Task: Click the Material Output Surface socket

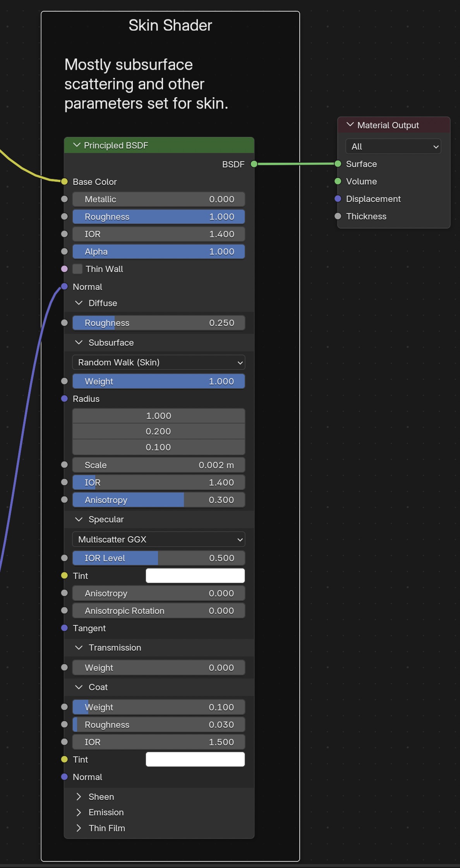Action: tap(338, 164)
